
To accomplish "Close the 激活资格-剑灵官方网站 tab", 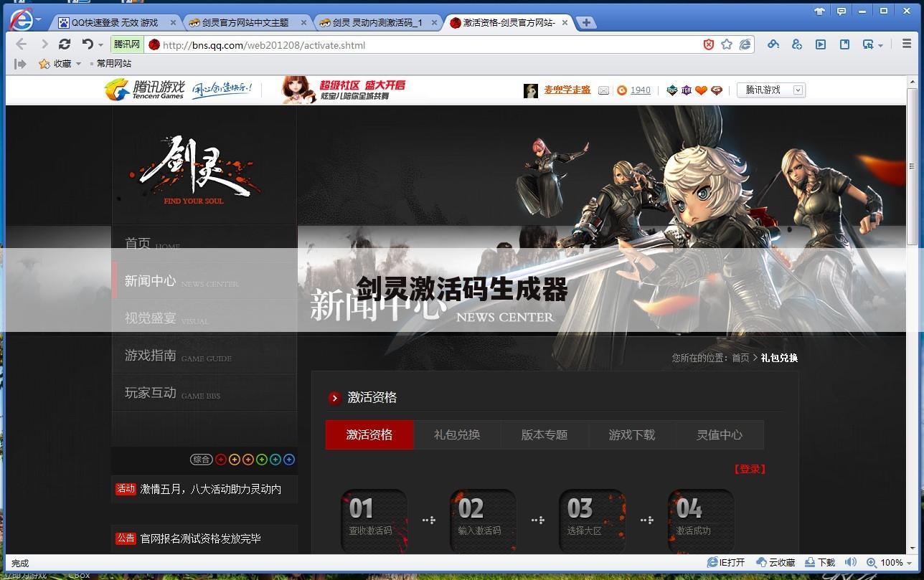I will pyautogui.click(x=565, y=23).
